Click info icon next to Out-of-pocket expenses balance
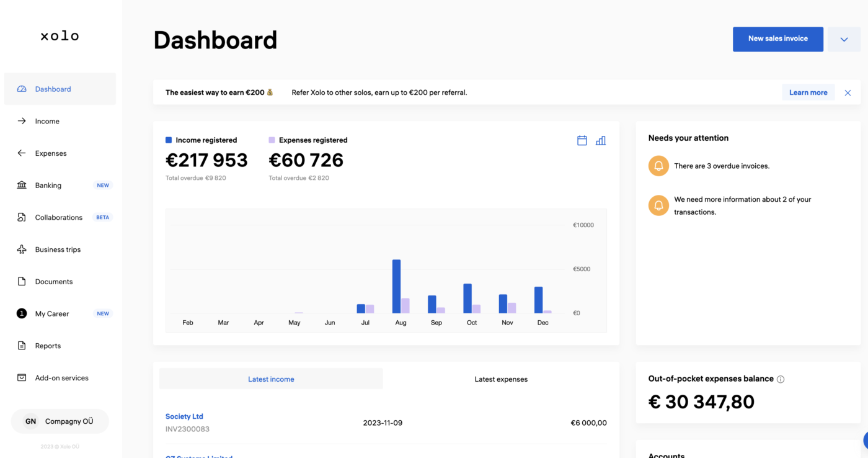This screenshot has height=458, width=868. click(781, 379)
